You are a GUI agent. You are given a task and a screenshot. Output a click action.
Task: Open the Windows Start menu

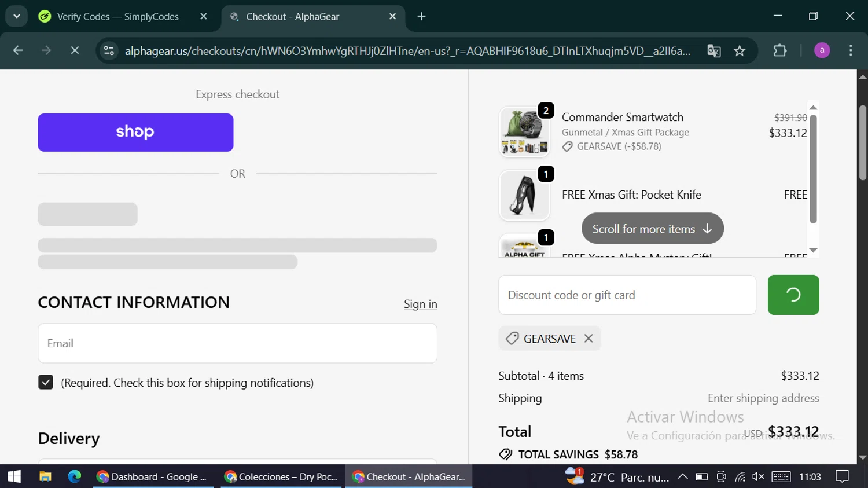pos(14,476)
